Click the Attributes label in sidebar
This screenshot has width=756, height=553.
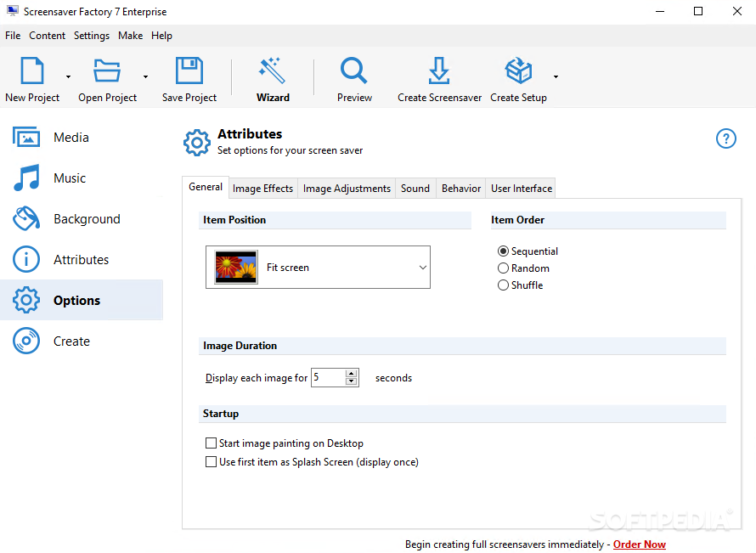pyautogui.click(x=81, y=259)
